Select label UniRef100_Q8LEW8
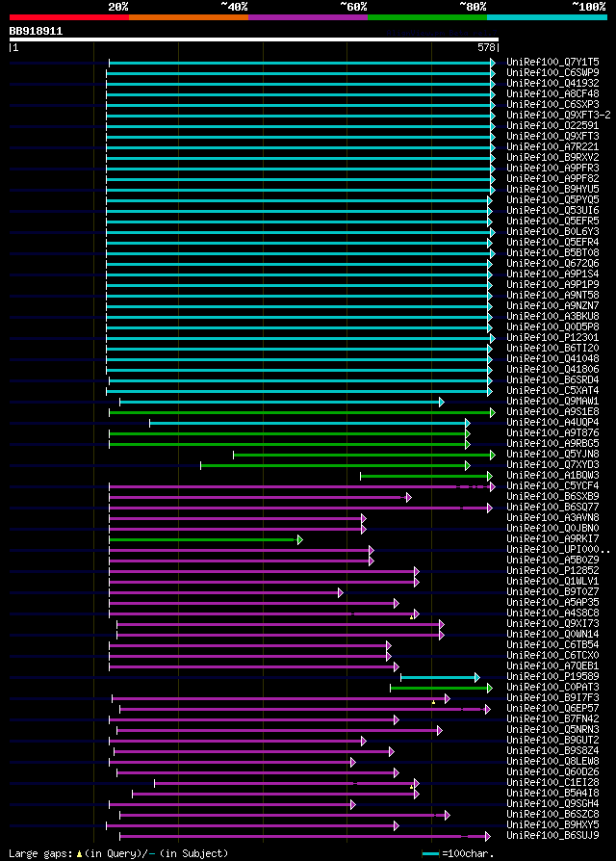The width and height of the screenshot is (616, 861). point(552,762)
